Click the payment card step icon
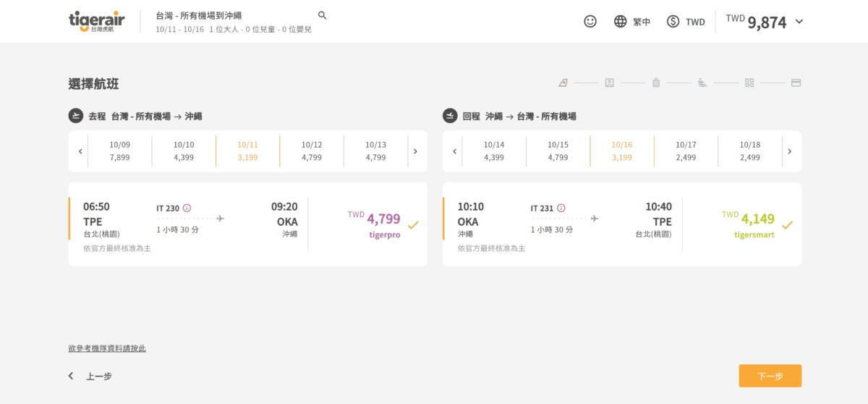The height and width of the screenshot is (404, 868). point(796,83)
